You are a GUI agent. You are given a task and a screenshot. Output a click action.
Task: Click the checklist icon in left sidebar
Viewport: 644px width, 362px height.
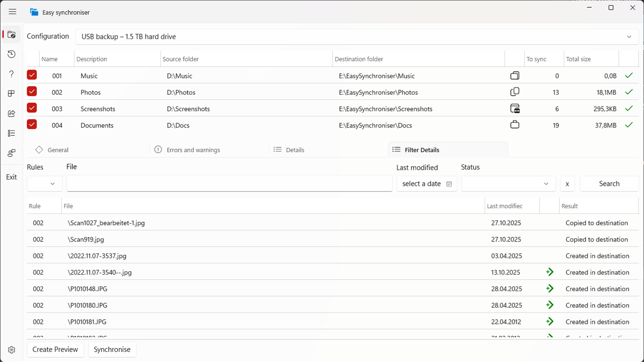click(x=12, y=133)
